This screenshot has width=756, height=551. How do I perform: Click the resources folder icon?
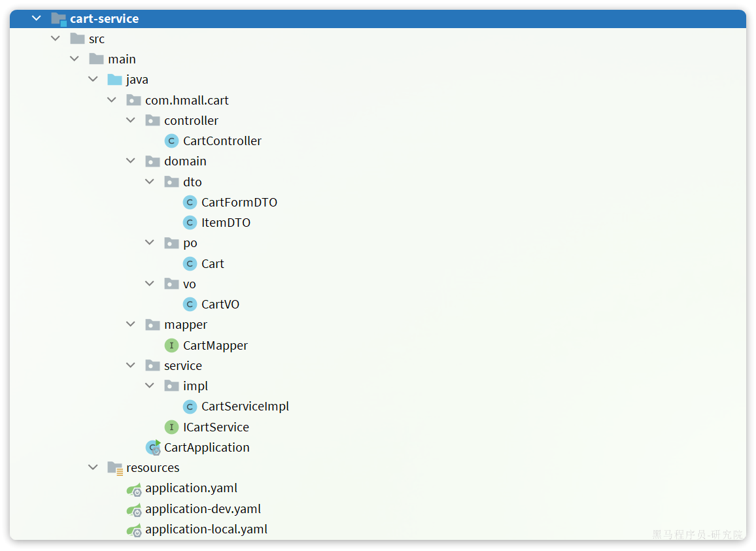coord(115,468)
